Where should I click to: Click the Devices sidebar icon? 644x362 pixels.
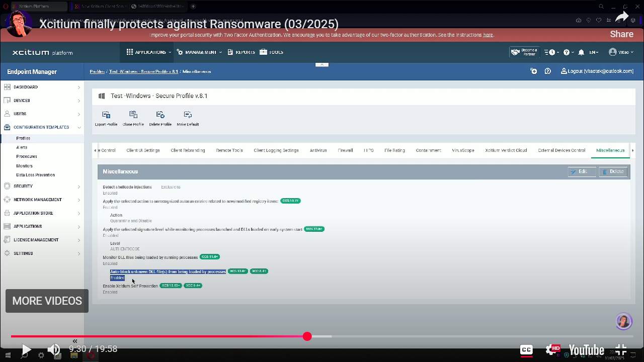tap(7, 101)
